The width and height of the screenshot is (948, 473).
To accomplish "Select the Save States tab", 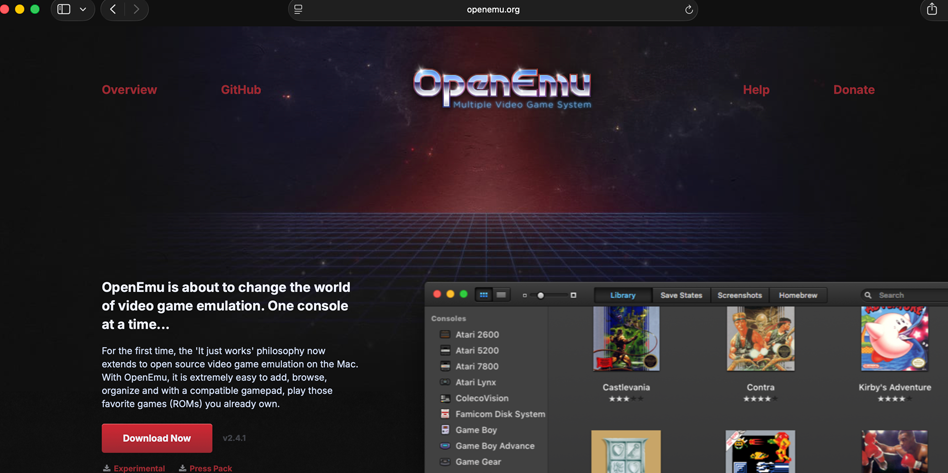I will click(681, 295).
